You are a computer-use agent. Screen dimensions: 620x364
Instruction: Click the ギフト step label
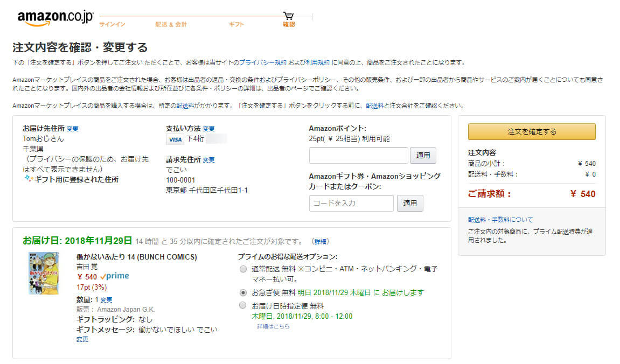pyautogui.click(x=236, y=25)
